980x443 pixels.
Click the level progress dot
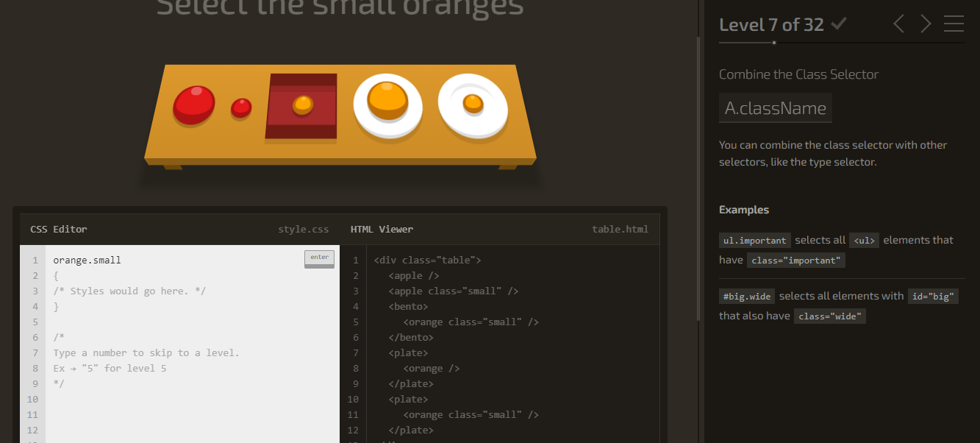(773, 43)
